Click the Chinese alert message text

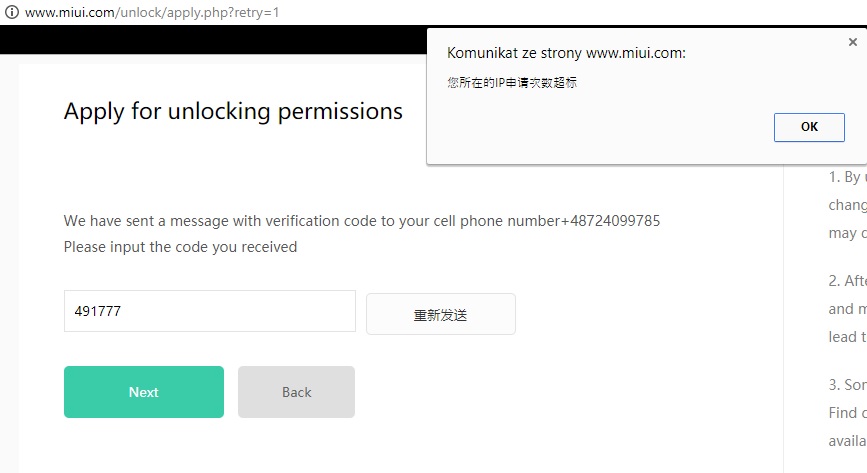(x=512, y=83)
